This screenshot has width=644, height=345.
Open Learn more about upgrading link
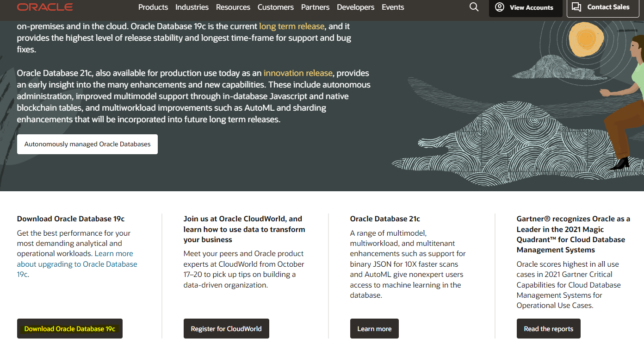point(77,264)
